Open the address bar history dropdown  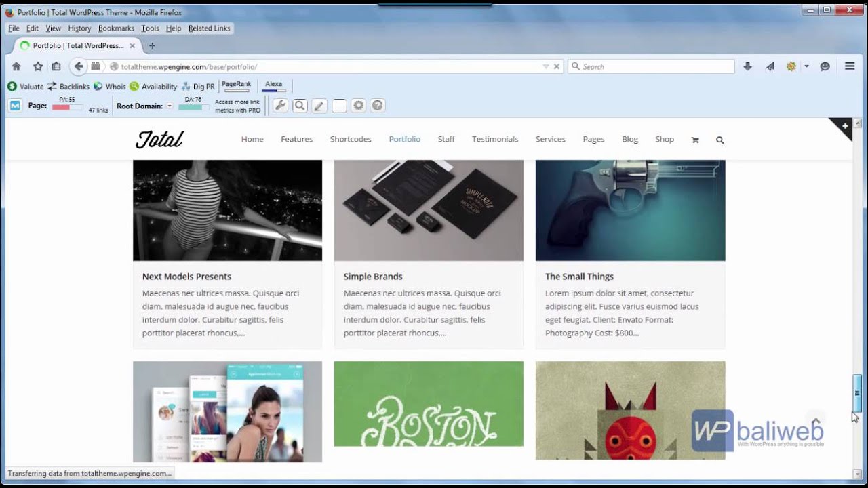click(546, 66)
